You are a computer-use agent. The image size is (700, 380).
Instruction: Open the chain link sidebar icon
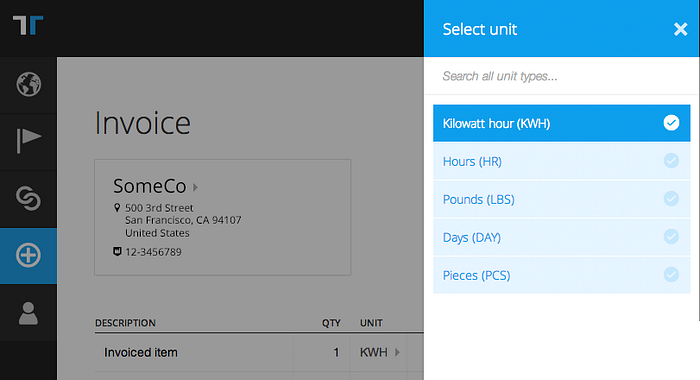coord(29,198)
